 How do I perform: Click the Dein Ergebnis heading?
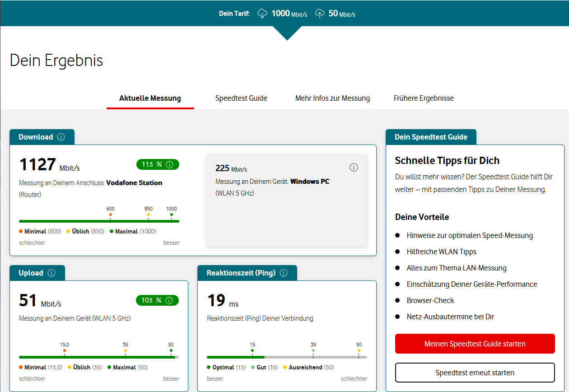[x=56, y=60]
